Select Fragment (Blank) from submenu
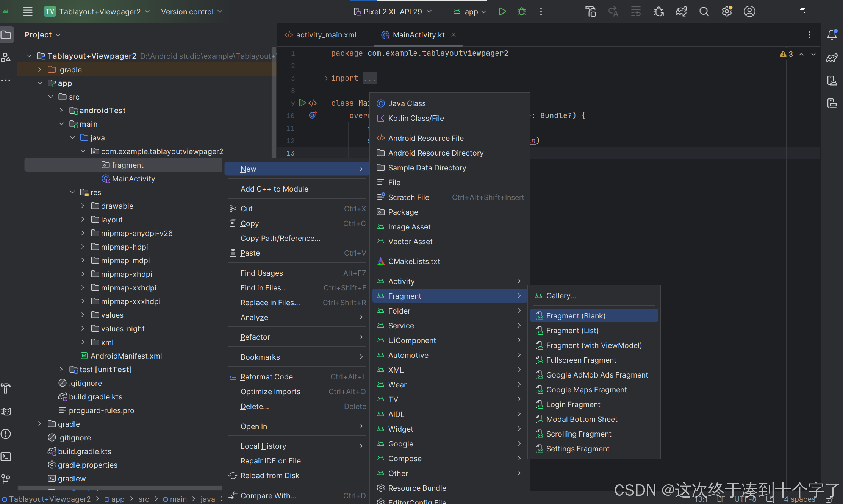This screenshot has width=843, height=504. 576,316
